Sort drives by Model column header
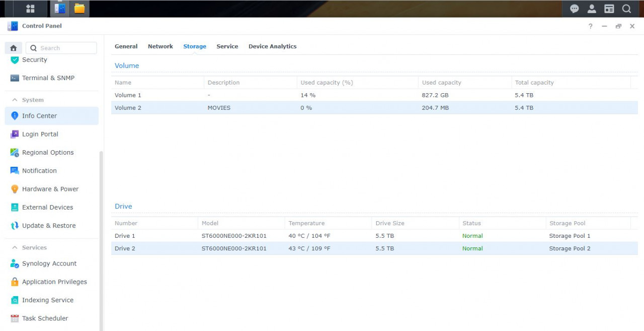Image resolution: width=644 pixels, height=331 pixels. (242, 223)
